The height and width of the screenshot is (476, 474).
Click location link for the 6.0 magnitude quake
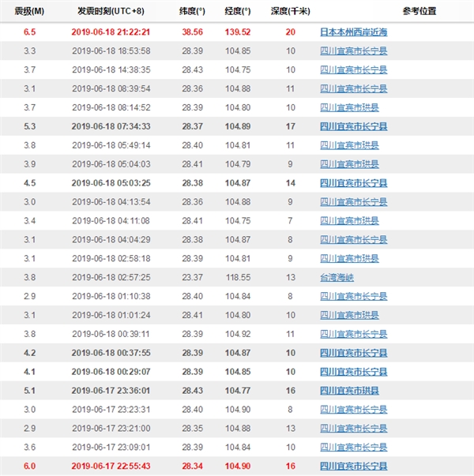pos(353,466)
